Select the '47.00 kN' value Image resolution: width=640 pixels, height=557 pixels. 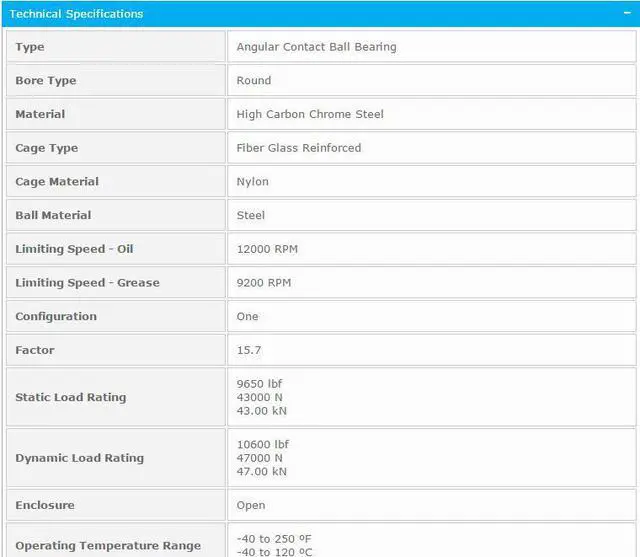point(262,471)
